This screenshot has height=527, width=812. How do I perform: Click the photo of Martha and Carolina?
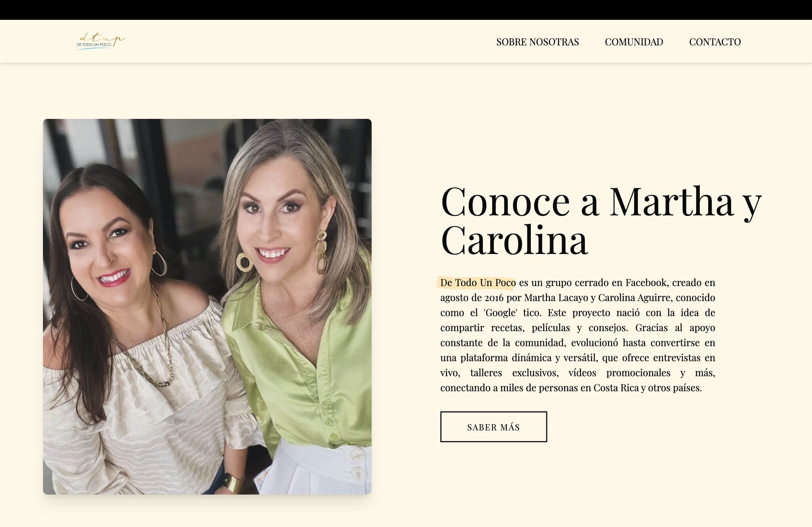(207, 307)
